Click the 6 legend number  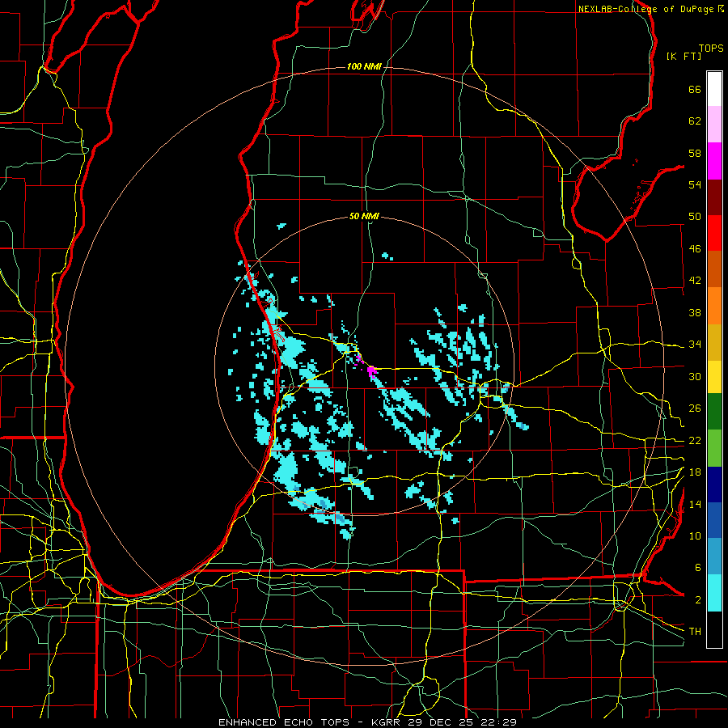698,568
